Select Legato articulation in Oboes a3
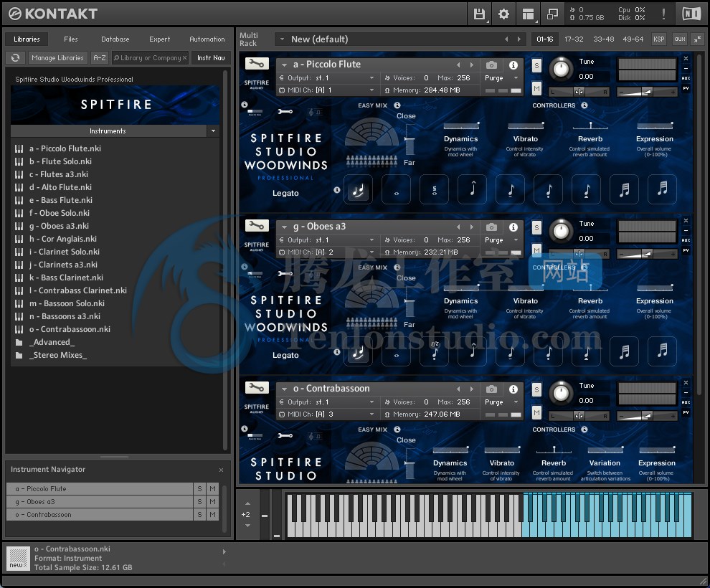The image size is (710, 588). tap(358, 351)
